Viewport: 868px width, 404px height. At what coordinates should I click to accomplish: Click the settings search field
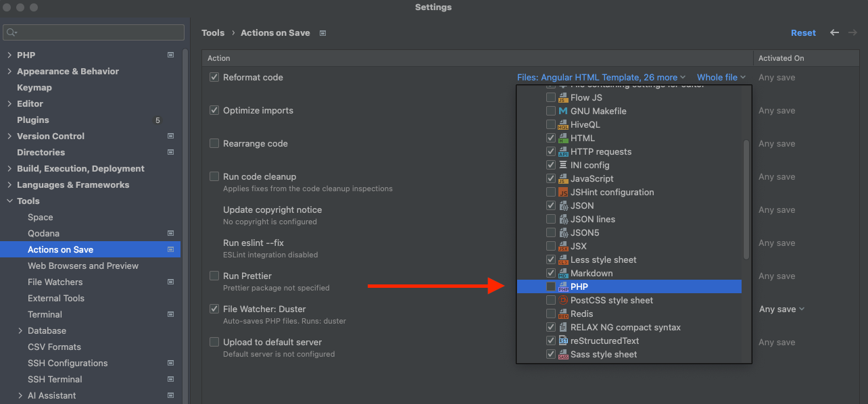tap(93, 32)
